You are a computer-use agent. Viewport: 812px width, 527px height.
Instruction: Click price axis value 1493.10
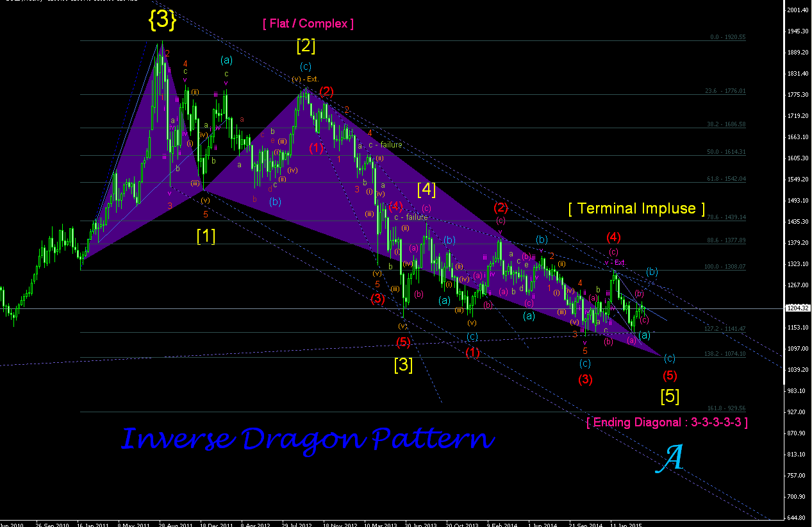click(798, 201)
